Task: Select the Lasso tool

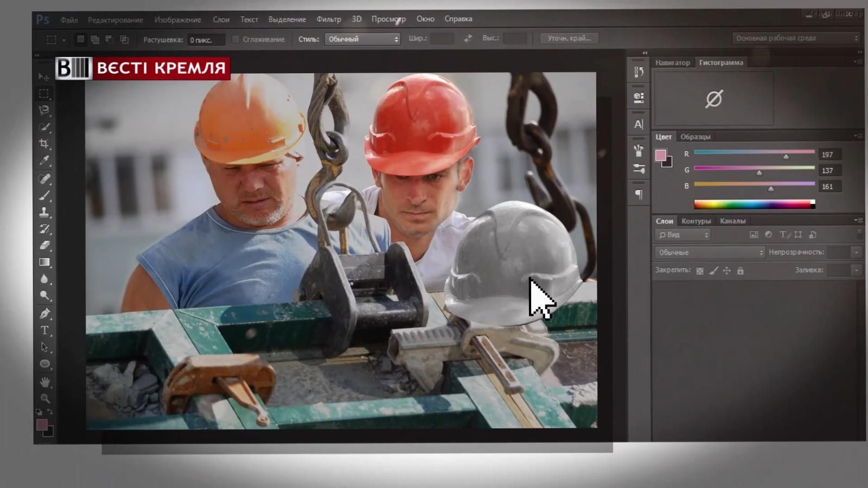Action: [x=44, y=110]
